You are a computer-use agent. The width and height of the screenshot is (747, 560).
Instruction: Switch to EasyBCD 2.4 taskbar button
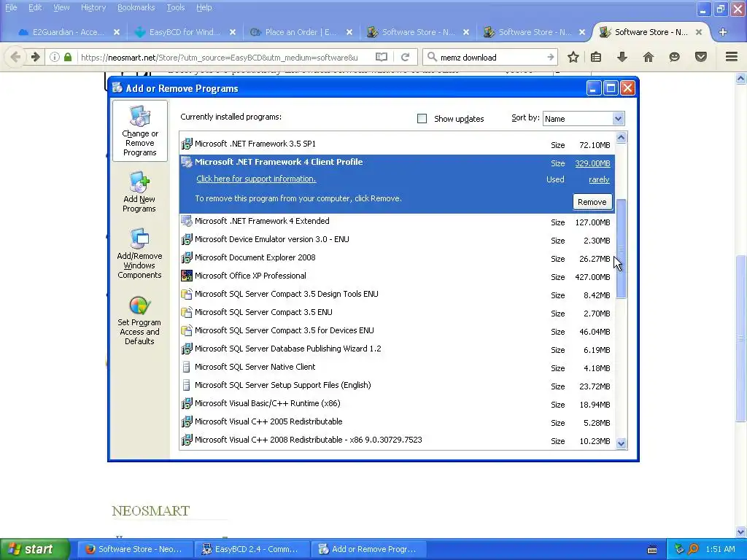tap(252, 549)
